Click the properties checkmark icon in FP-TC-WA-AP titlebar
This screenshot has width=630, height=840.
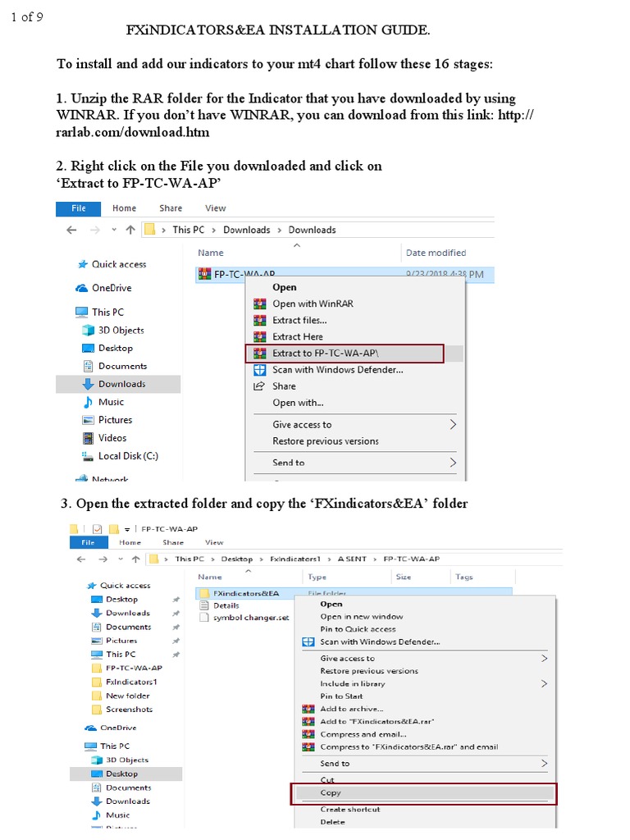(x=97, y=529)
